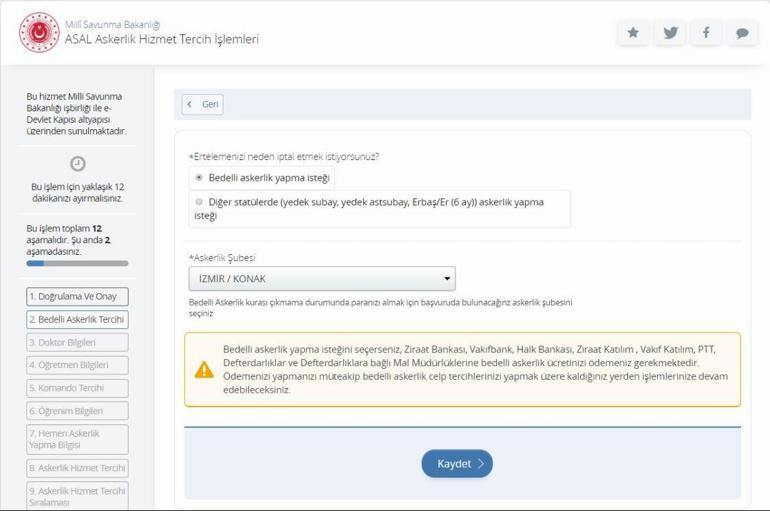Share via the Twitter bird icon
The width and height of the screenshot is (770, 511).
pyautogui.click(x=670, y=32)
